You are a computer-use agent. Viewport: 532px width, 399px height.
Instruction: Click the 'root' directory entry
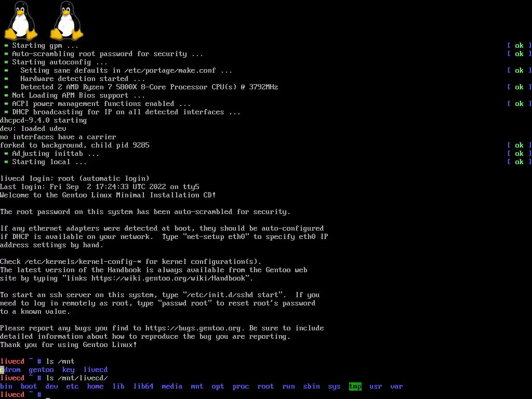click(265, 386)
